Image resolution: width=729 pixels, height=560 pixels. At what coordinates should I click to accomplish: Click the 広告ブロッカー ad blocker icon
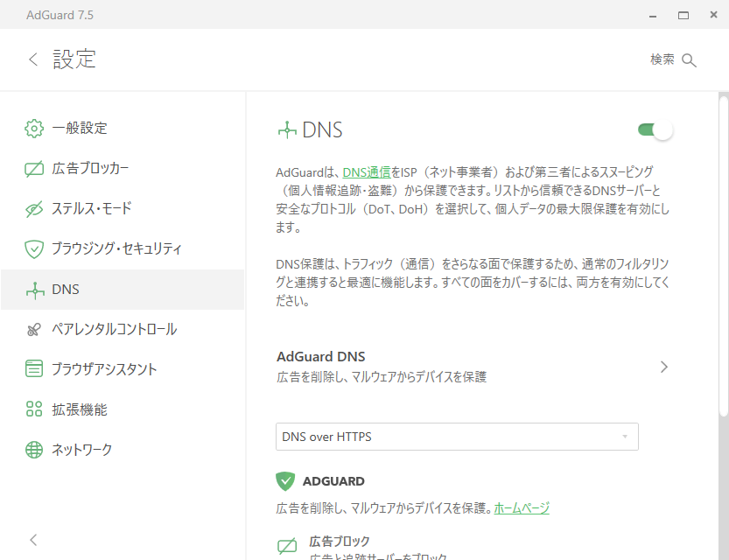click(34, 169)
